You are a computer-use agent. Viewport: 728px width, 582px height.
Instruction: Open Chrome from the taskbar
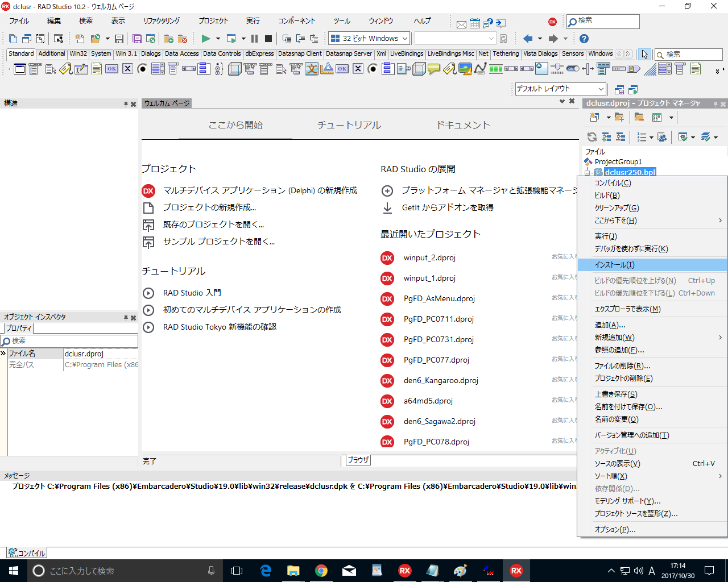click(x=321, y=571)
